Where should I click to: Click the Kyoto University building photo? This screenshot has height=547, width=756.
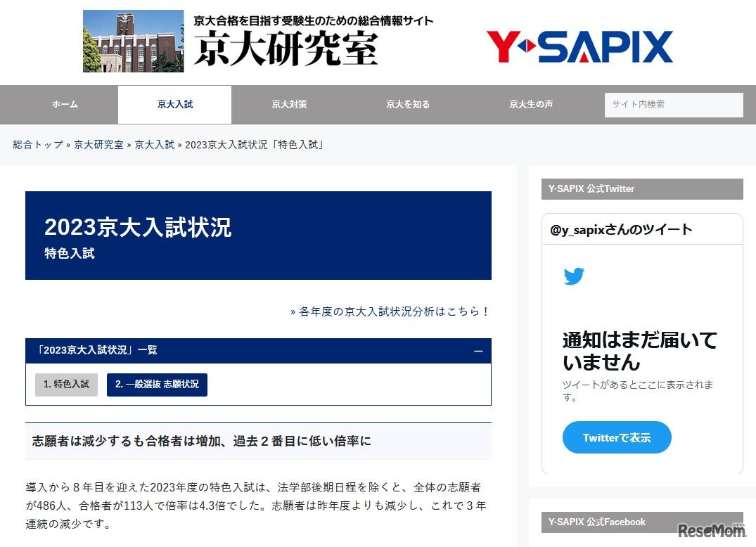tap(133, 41)
